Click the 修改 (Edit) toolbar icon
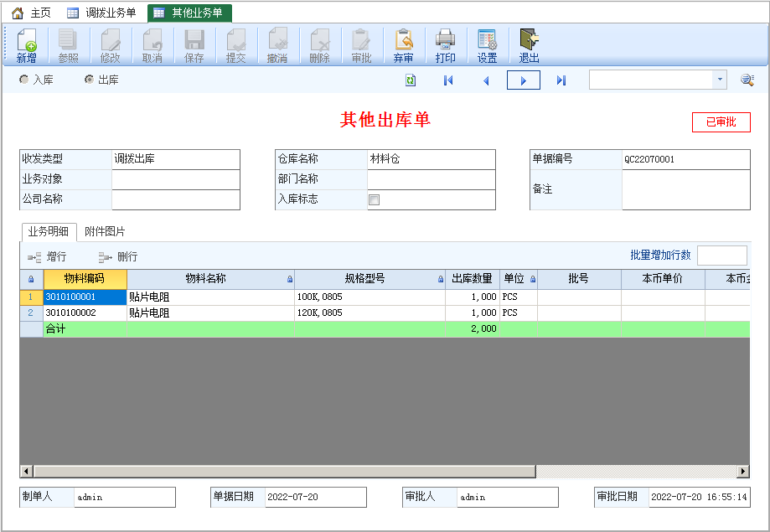Viewport: 770px width, 532px height. pyautogui.click(x=110, y=46)
